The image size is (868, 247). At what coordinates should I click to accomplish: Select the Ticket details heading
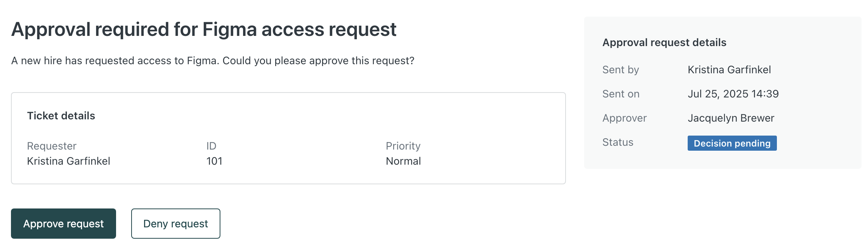(61, 116)
